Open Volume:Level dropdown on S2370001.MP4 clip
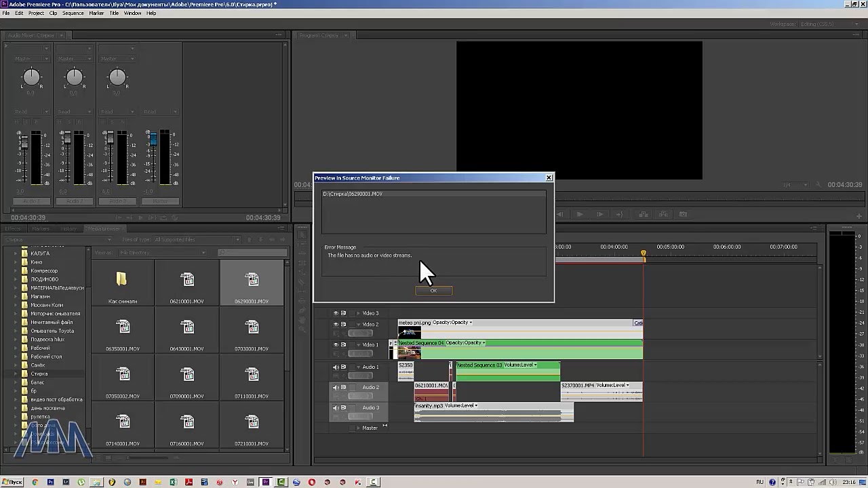 coord(627,385)
